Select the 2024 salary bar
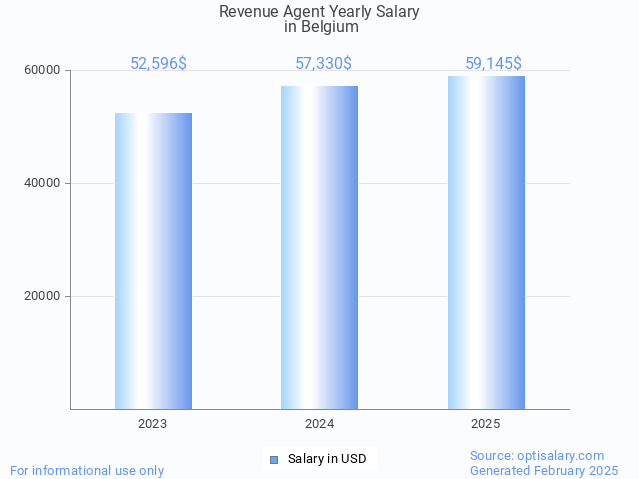The image size is (639, 479). (x=319, y=247)
